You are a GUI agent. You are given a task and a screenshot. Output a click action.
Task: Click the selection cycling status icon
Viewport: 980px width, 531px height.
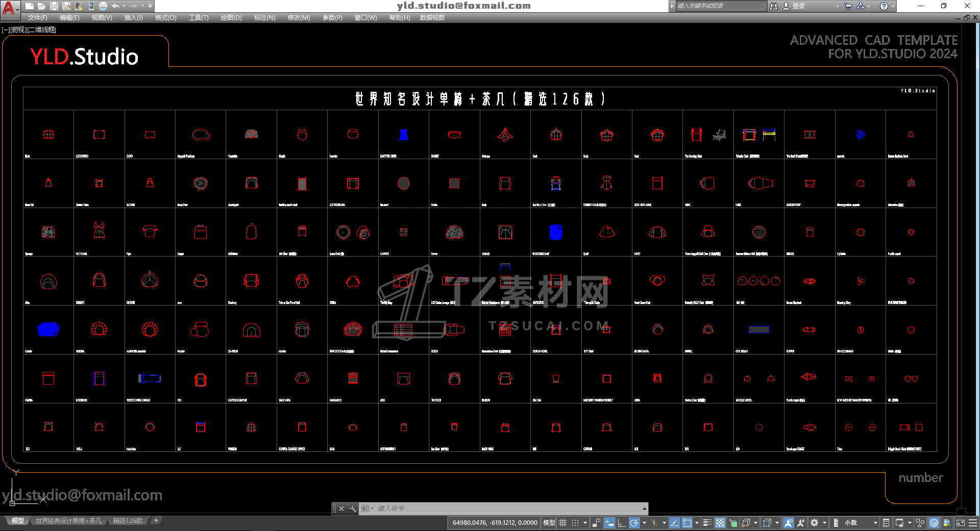click(733, 523)
